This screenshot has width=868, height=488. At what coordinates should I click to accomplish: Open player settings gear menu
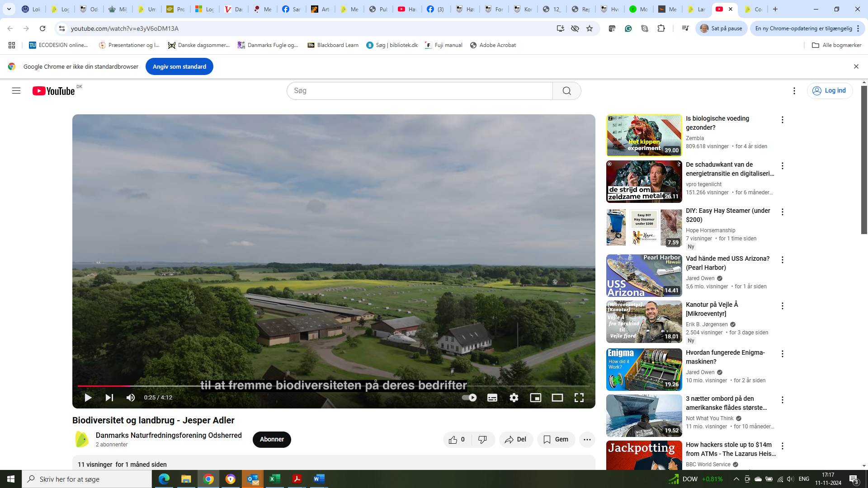(x=514, y=398)
